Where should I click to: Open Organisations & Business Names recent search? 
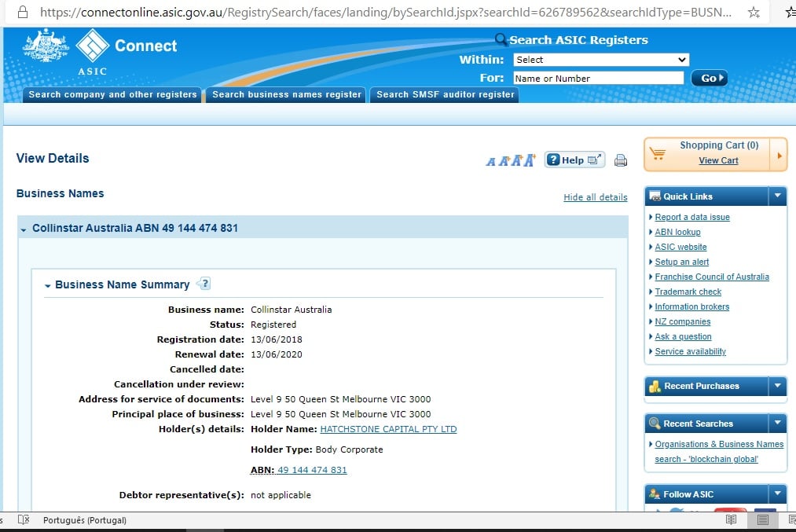(719, 451)
